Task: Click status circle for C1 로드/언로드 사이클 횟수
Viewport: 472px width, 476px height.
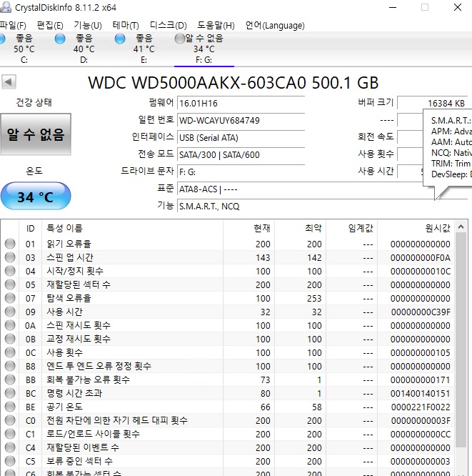Action: point(10,434)
